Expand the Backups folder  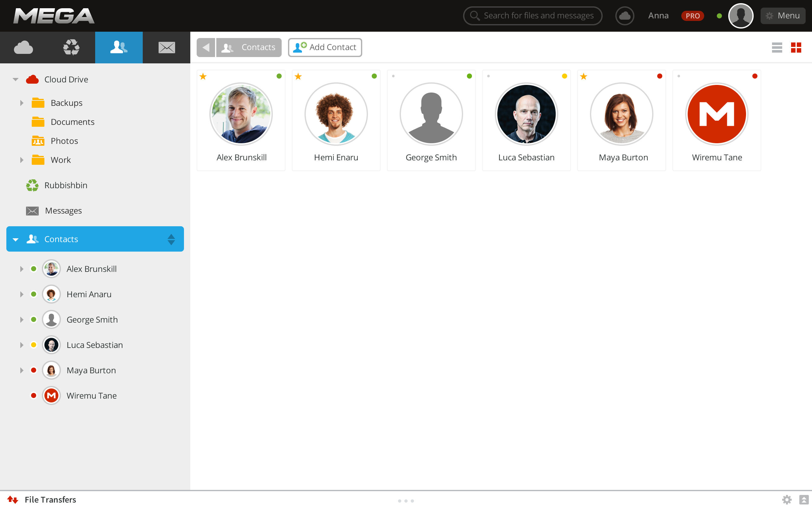click(x=22, y=103)
